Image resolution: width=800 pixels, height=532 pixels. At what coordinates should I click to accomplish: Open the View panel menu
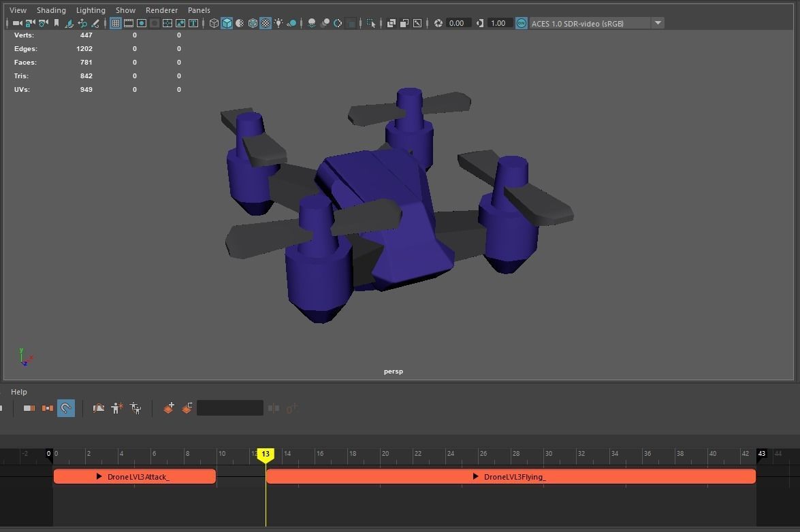[18, 10]
